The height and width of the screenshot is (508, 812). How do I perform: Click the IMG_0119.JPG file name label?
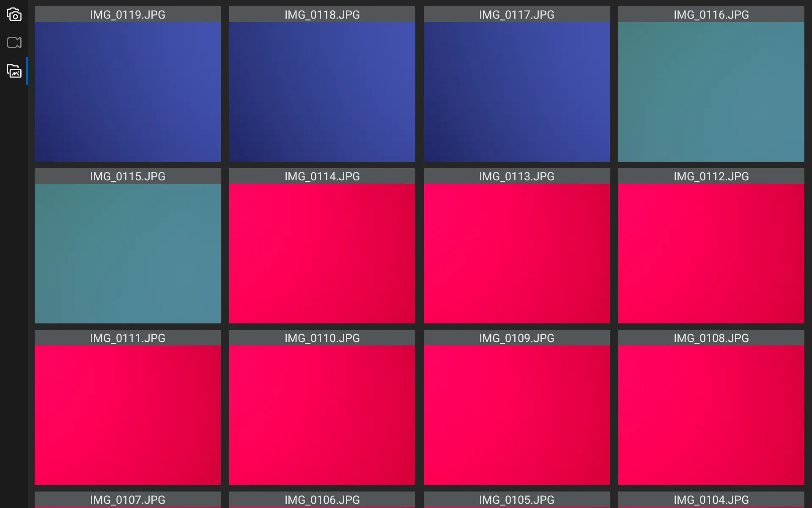point(128,14)
